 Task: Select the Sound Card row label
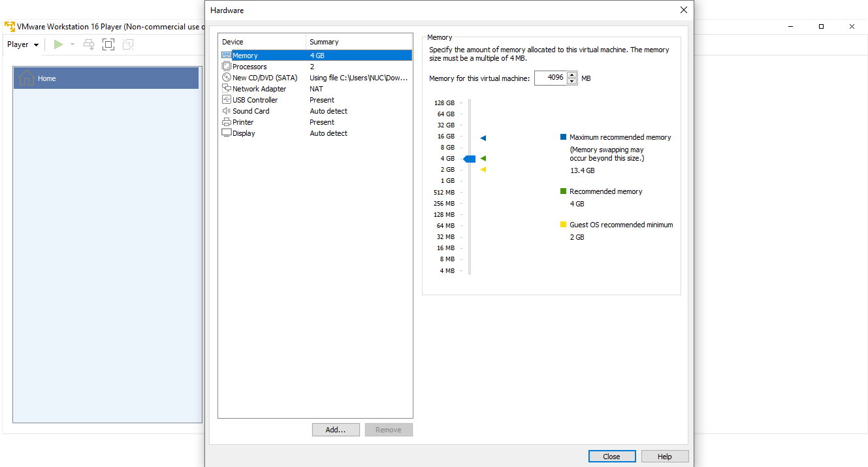pos(251,111)
